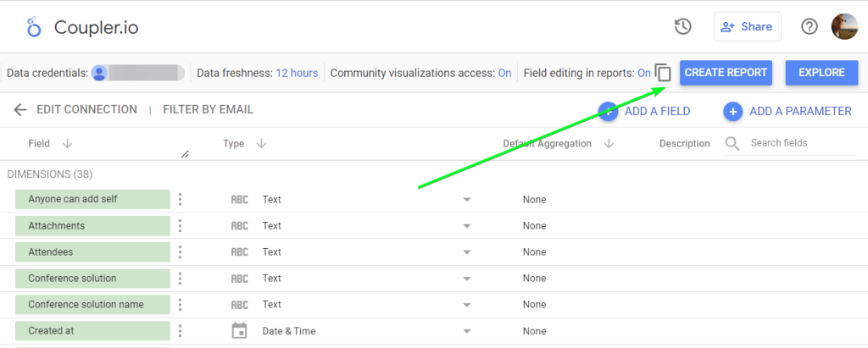Click the ABC text type icon for Attendees
The width and height of the screenshot is (868, 348).
(239, 251)
